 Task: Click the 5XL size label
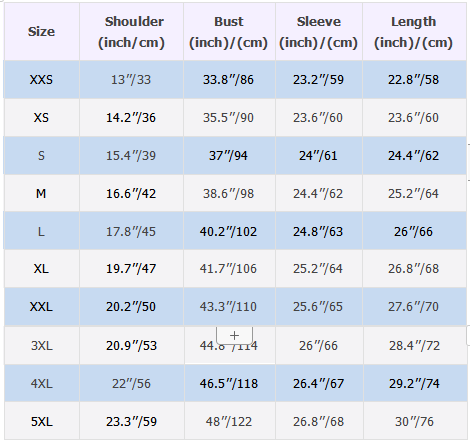click(x=41, y=421)
